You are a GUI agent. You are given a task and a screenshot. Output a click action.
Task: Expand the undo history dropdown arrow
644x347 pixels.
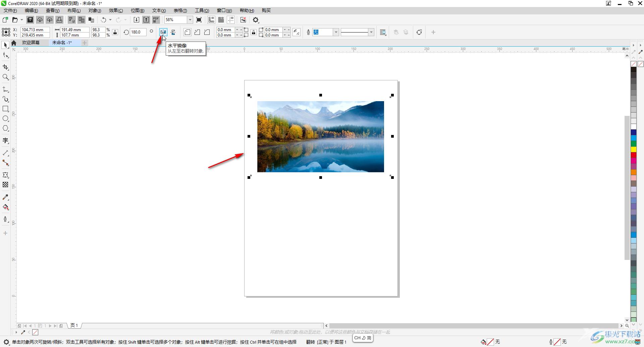[110, 20]
